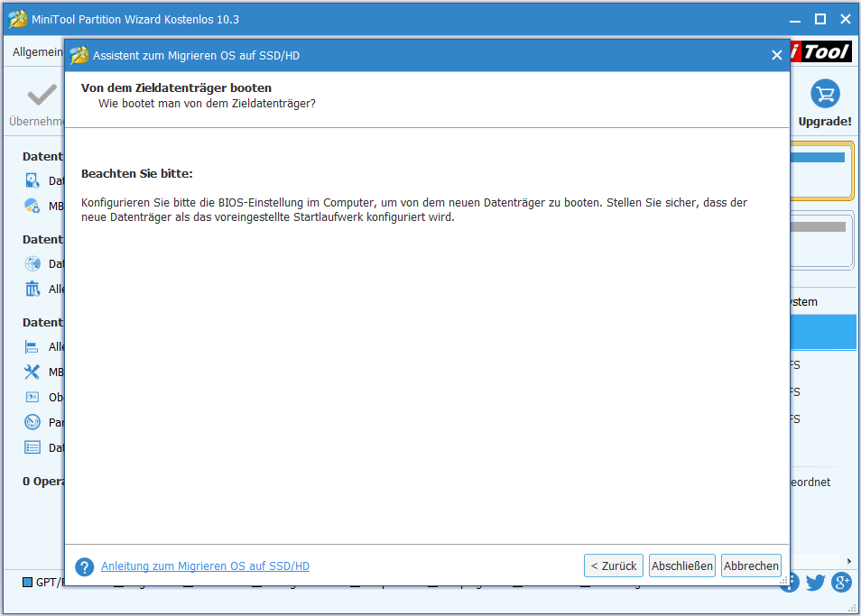
Task: Click the surface test icon in sidebar
Action: click(x=32, y=397)
